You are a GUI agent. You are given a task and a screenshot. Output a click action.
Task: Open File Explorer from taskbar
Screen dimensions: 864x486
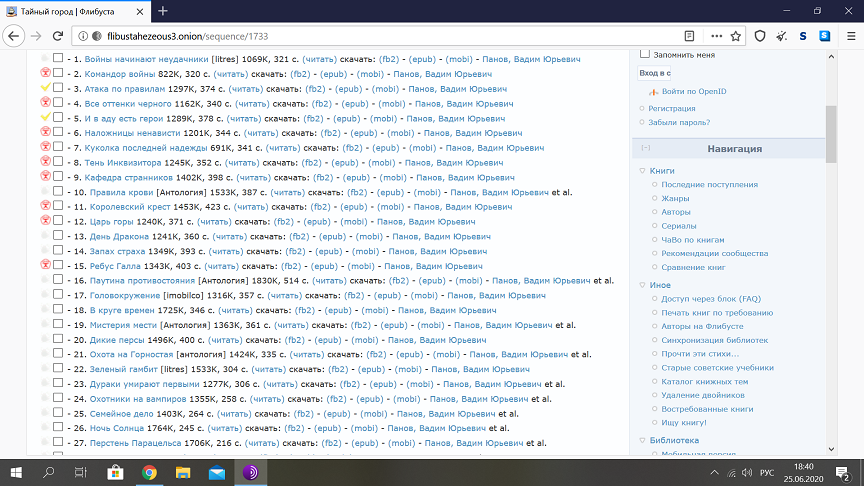(183, 472)
